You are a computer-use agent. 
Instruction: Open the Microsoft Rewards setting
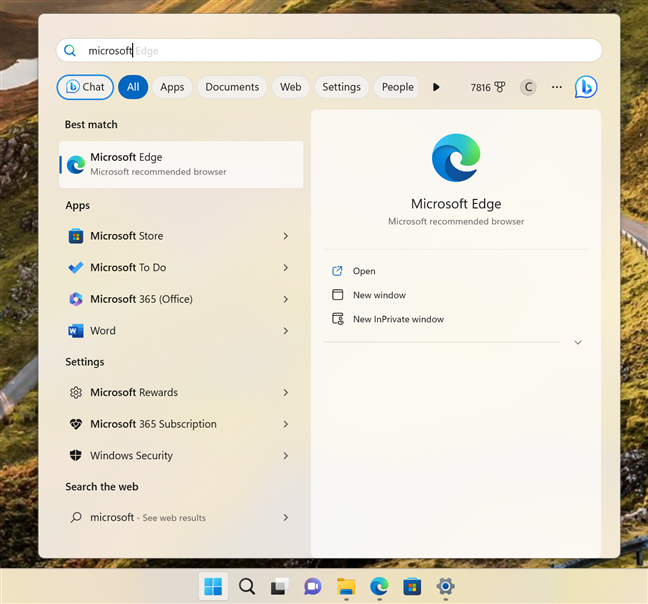[179, 392]
